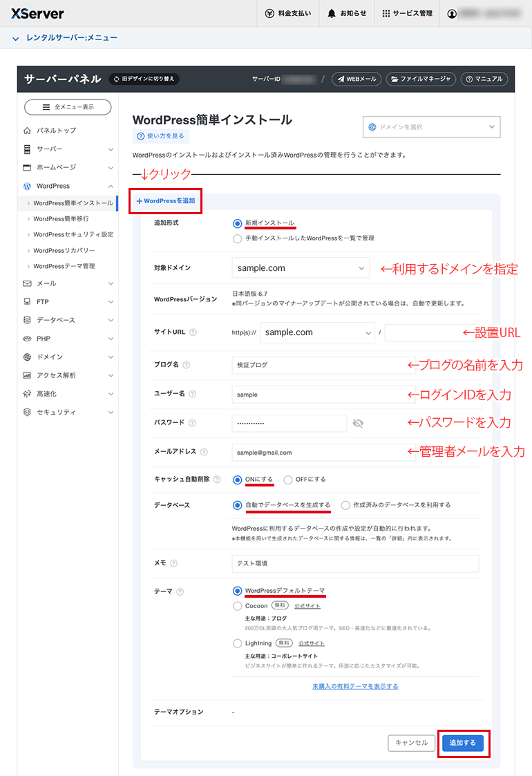
Task: Click the FTP sidebar icon
Action: (27, 301)
